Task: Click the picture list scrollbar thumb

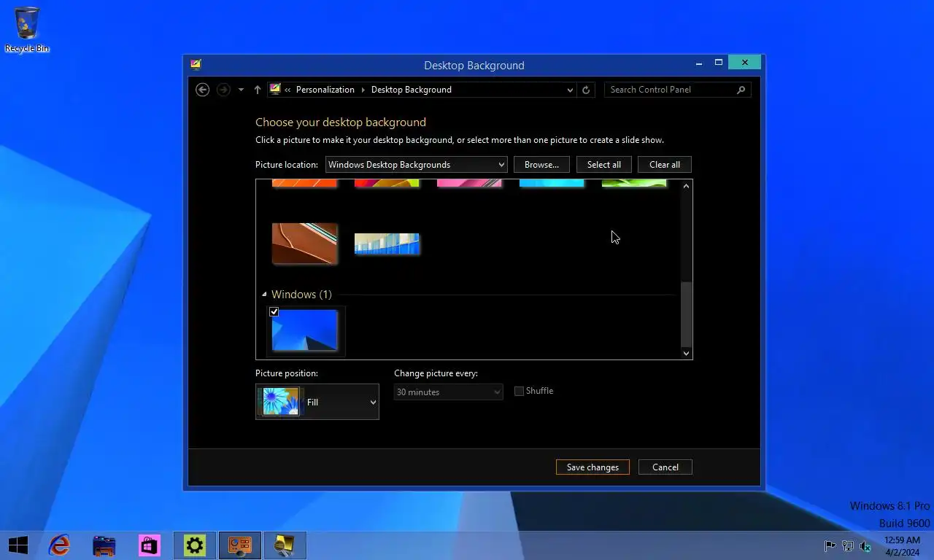Action: (x=686, y=314)
